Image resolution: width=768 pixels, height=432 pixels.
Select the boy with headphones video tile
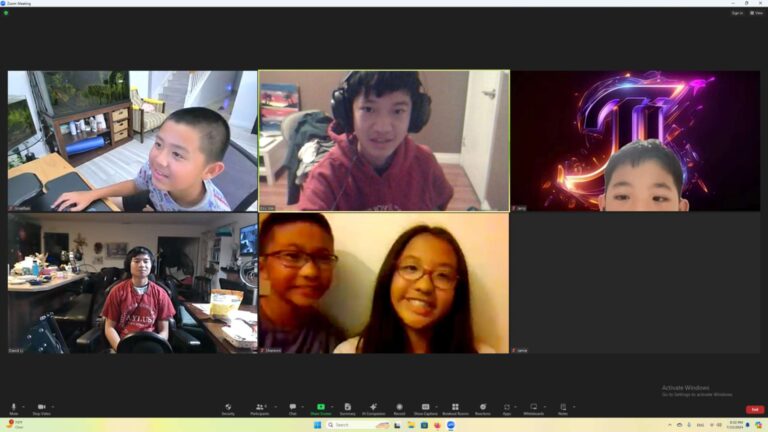[x=384, y=141]
